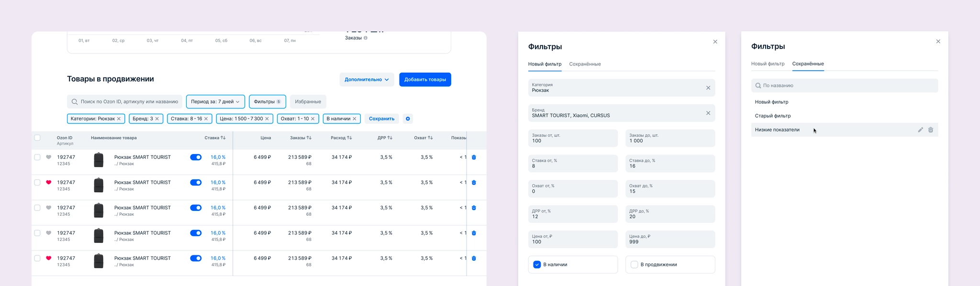
Task: Tick the checkbox of the first product row
Action: point(37,157)
